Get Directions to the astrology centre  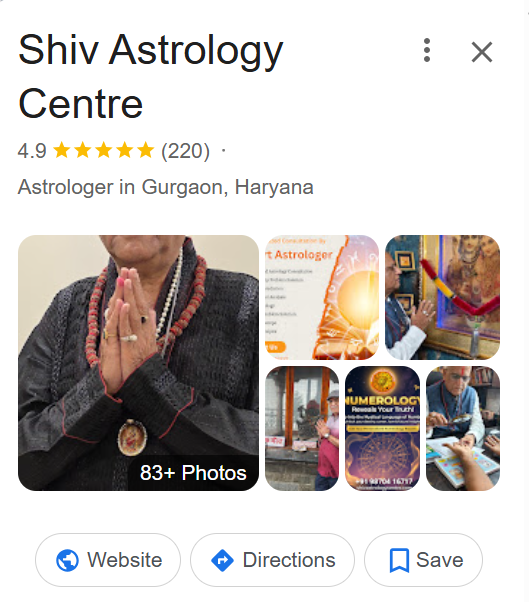point(272,560)
